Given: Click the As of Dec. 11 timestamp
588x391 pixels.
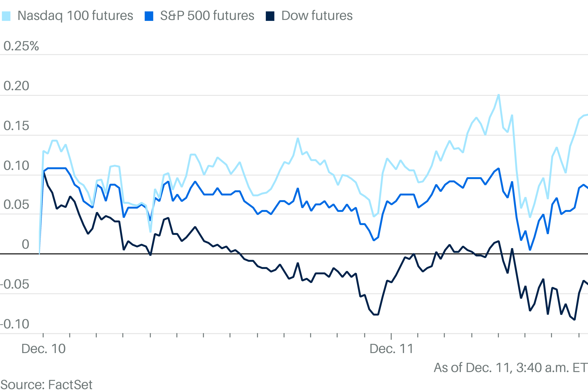Looking at the screenshot, I should click(x=511, y=368).
